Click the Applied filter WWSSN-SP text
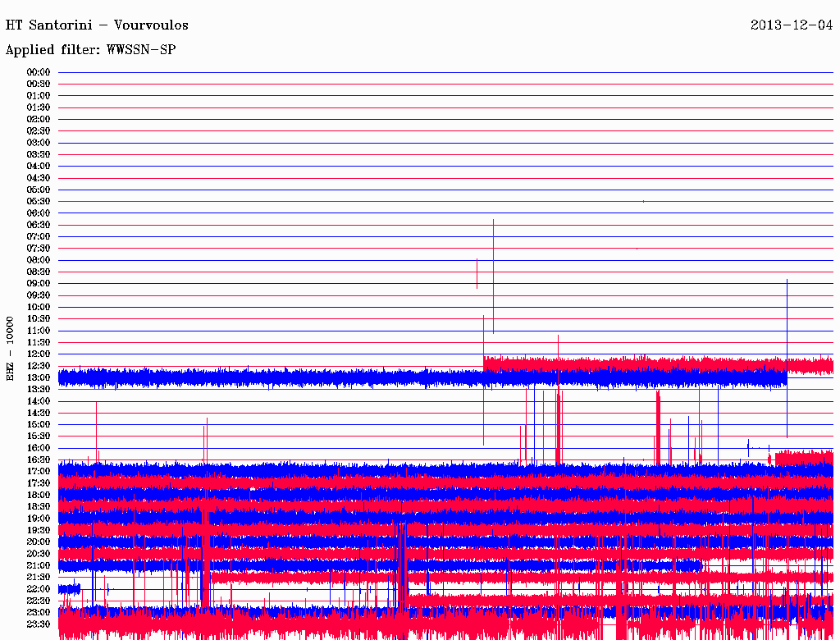The width and height of the screenshot is (840, 640). tap(90, 50)
